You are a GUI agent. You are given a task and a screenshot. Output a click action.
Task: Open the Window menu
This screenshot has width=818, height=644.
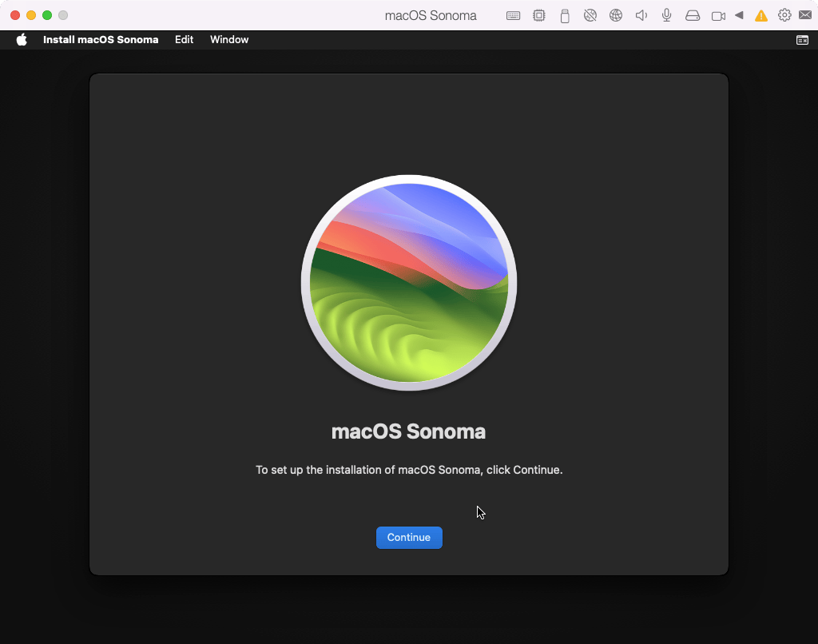pos(229,40)
